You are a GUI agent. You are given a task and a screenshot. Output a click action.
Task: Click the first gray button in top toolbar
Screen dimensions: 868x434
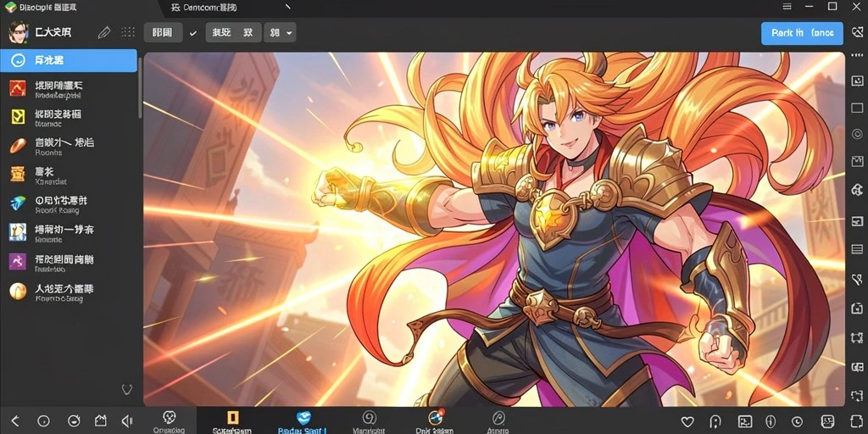tap(163, 33)
